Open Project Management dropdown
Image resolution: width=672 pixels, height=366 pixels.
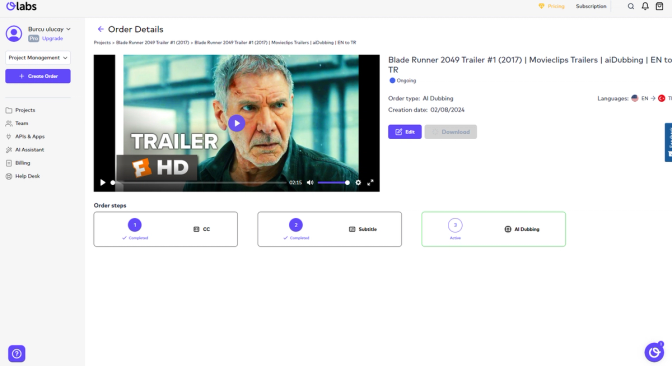pyautogui.click(x=38, y=57)
